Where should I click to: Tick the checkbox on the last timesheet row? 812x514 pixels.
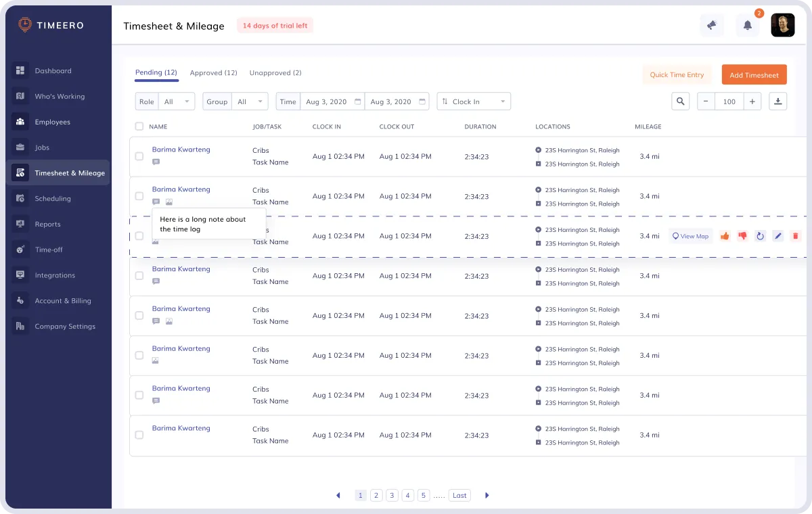click(x=139, y=435)
